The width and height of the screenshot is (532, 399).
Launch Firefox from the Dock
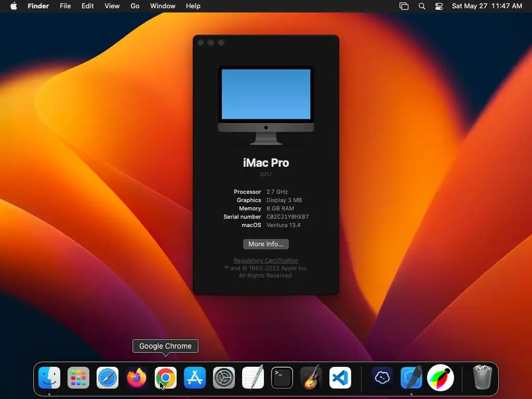137,378
